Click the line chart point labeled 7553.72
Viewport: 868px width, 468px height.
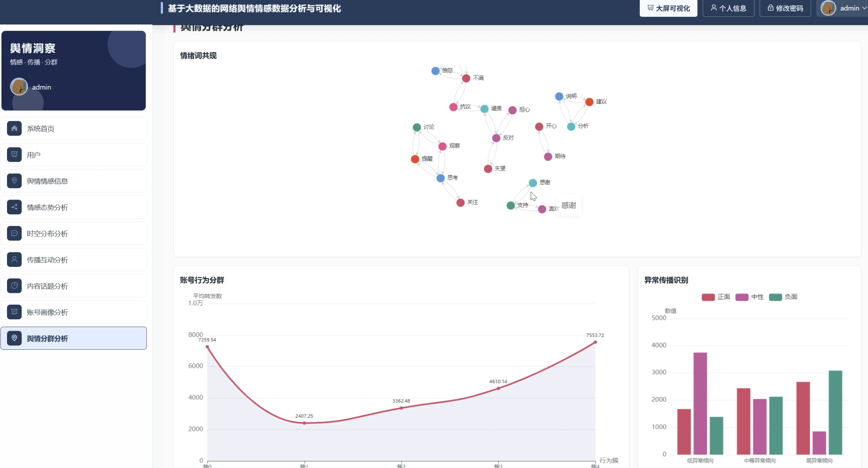[595, 342]
